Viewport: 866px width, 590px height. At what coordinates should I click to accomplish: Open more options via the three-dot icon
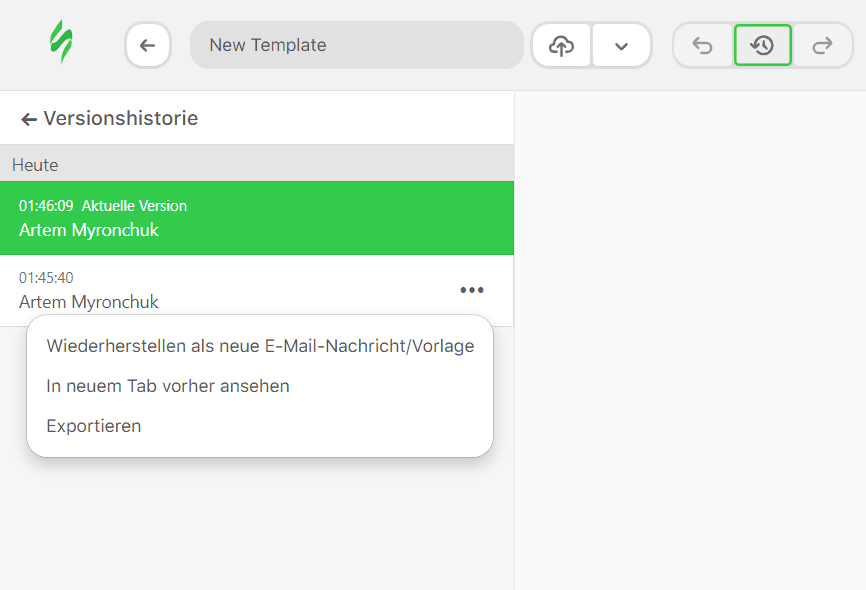pos(471,290)
